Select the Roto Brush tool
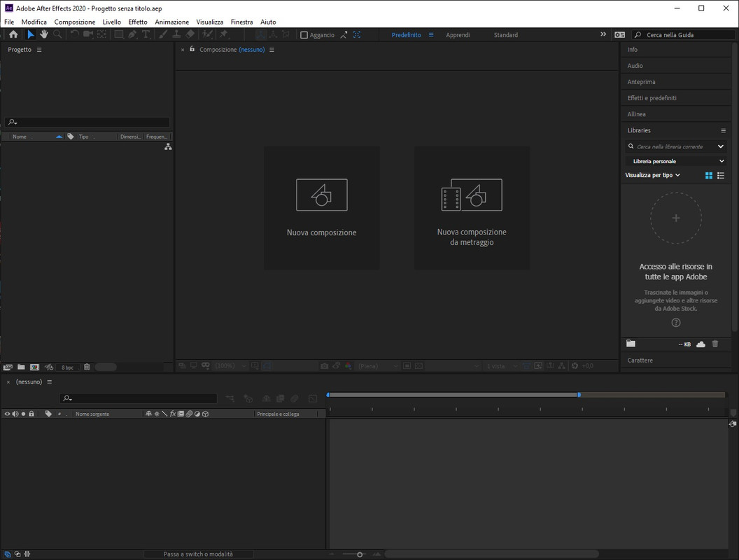Viewport: 739px width, 560px height. (x=207, y=34)
